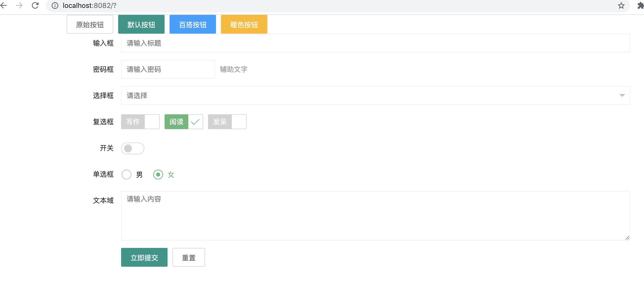644x286 pixels.
Task: Check the 写作 checkbox
Action: (x=140, y=122)
